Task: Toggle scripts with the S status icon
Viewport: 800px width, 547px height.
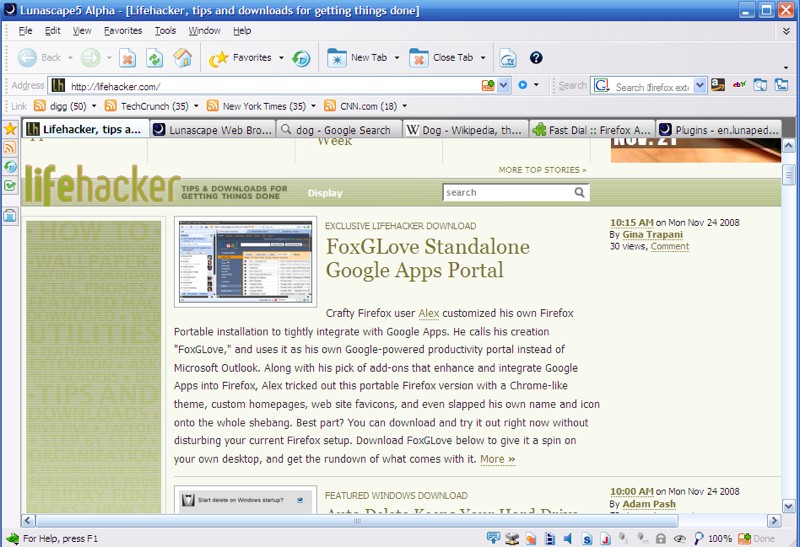Action: coord(587,539)
